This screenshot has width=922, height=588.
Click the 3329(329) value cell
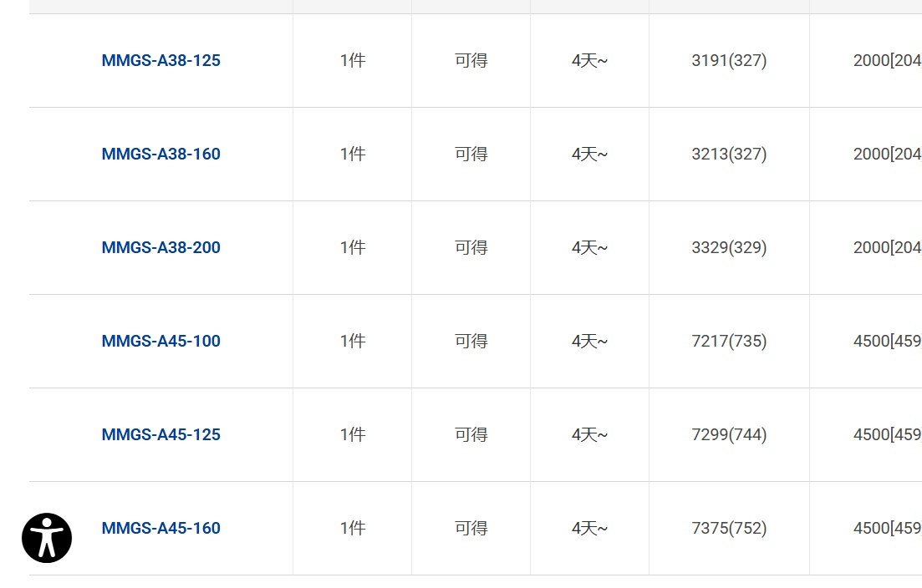pyautogui.click(x=729, y=247)
